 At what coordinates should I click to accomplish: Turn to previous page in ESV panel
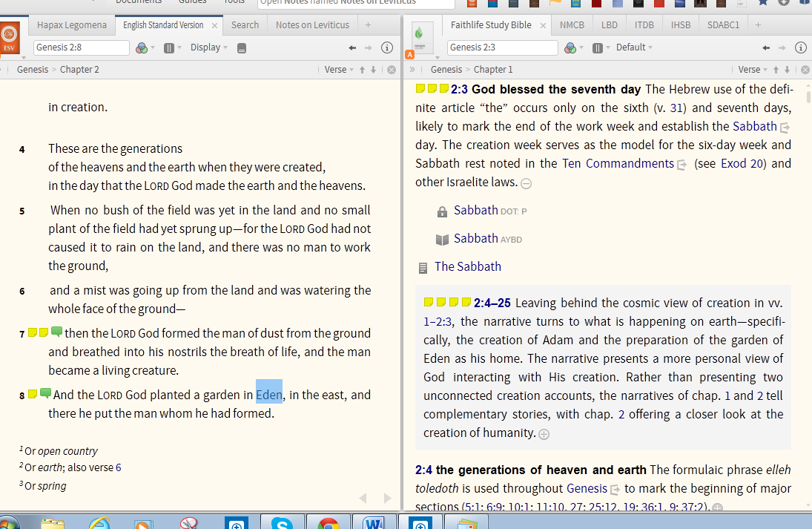tap(363, 498)
